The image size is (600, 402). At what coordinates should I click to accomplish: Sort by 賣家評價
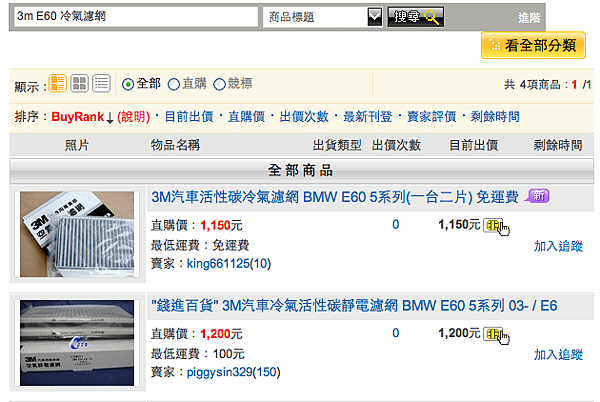431,117
